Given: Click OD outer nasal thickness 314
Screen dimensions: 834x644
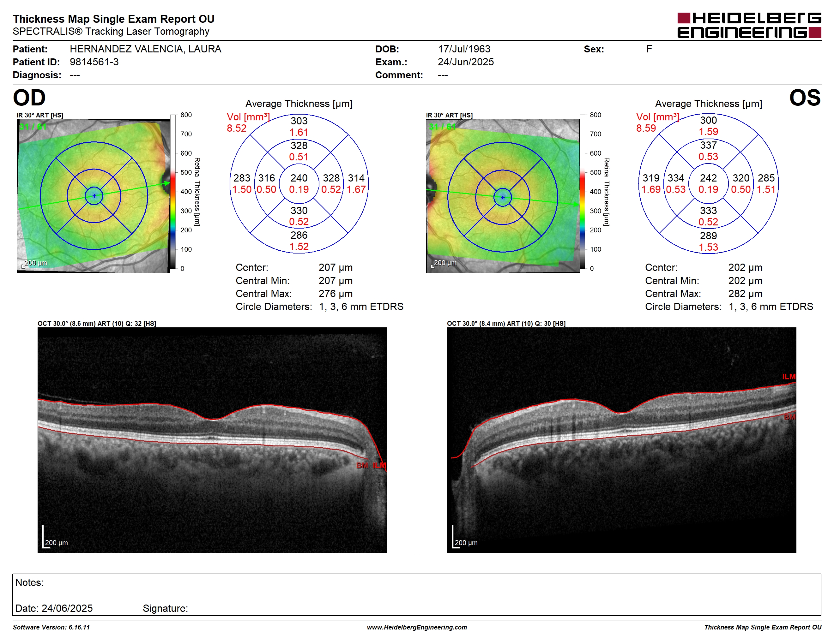Looking at the screenshot, I should coord(356,178).
